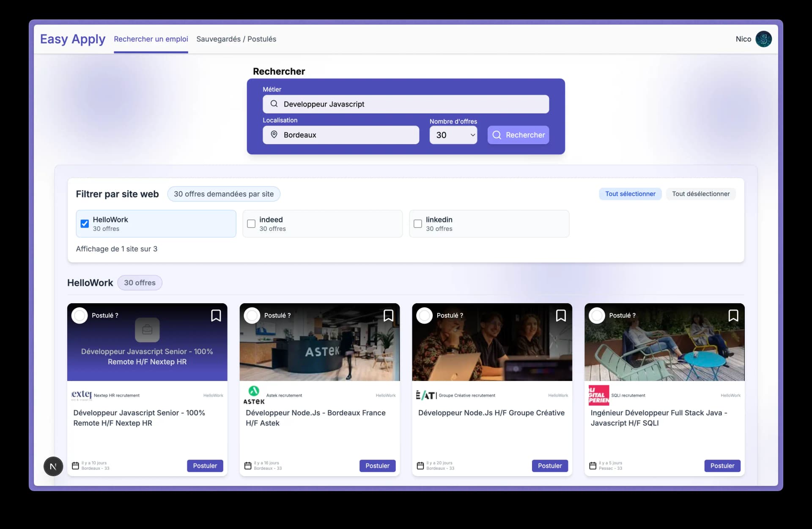Bookmark the Astek Node.Js job offer

[x=388, y=315]
